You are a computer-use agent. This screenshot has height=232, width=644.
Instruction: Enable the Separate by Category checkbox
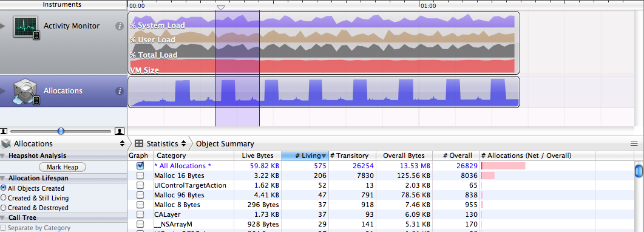click(3, 228)
